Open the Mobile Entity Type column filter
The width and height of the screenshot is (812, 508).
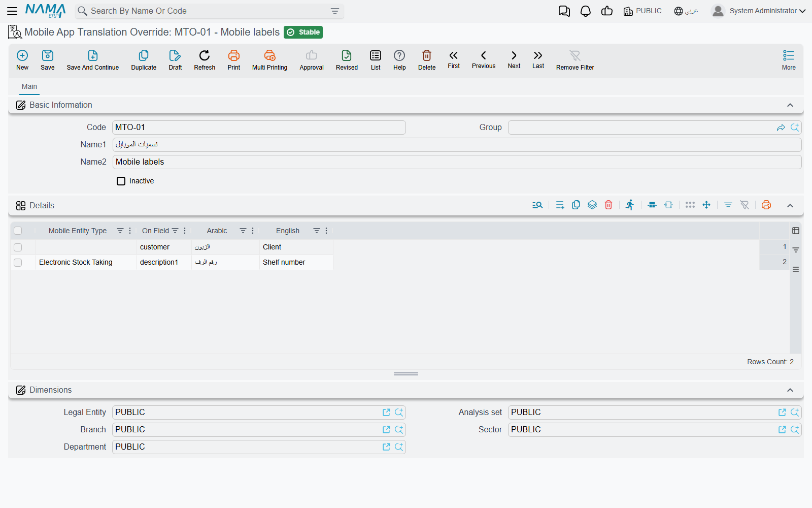[120, 231]
